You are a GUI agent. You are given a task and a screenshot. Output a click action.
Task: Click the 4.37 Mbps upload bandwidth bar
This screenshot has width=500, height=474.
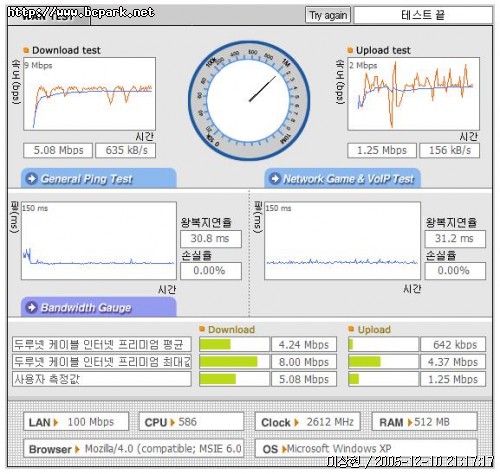coord(383,362)
